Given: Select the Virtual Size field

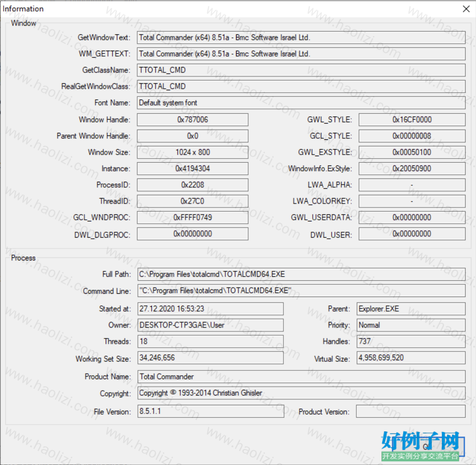Looking at the screenshot, I should (411, 358).
